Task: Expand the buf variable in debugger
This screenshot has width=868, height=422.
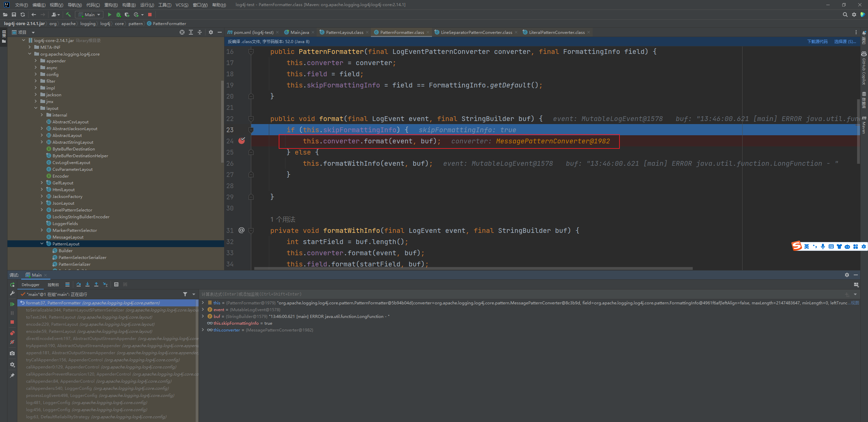Action: [203, 316]
